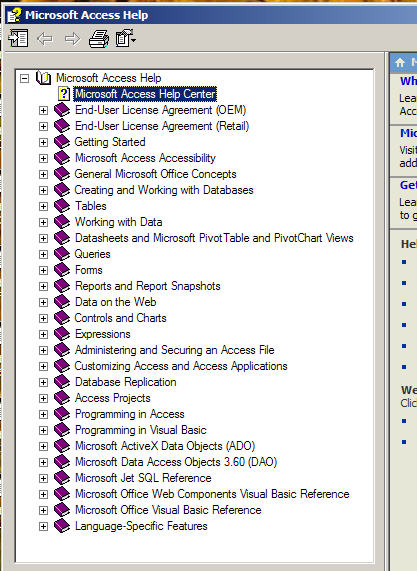Select the Microsoft Access Help Center topic
The height and width of the screenshot is (571, 417).
pyautogui.click(x=145, y=94)
